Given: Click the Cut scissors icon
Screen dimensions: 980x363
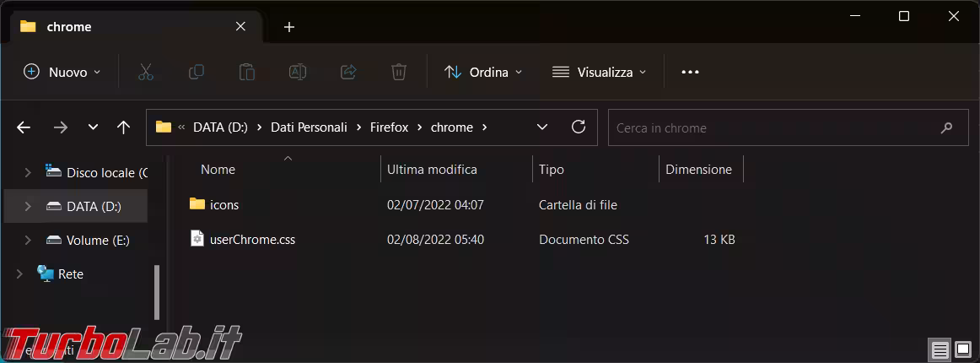Looking at the screenshot, I should [x=146, y=73].
